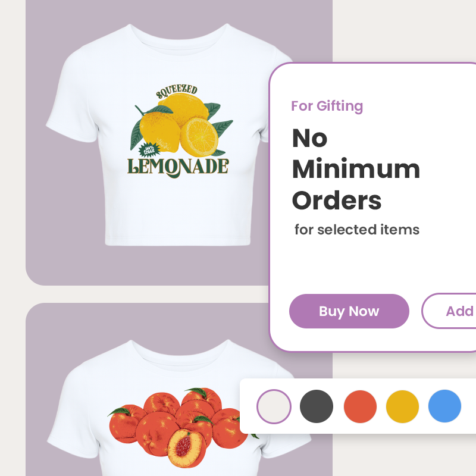This screenshot has width=476, height=476.
Task: Click the No Minimum Orders heading
Action: tap(356, 170)
